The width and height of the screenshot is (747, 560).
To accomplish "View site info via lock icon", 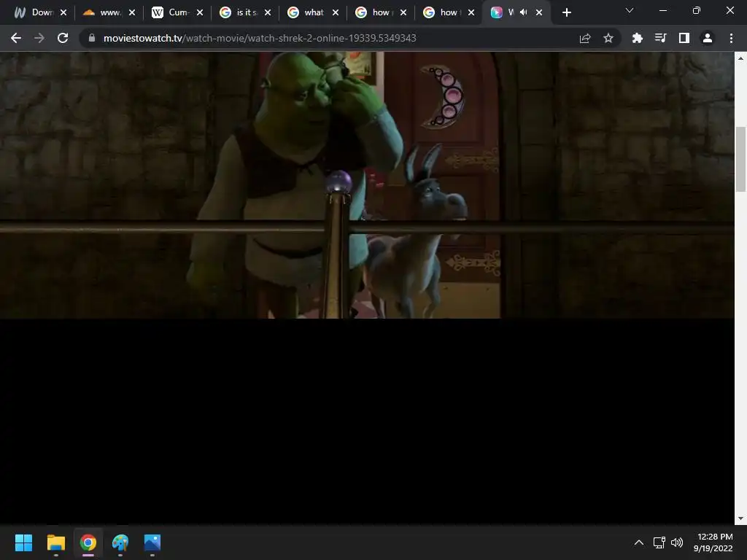I will point(92,38).
